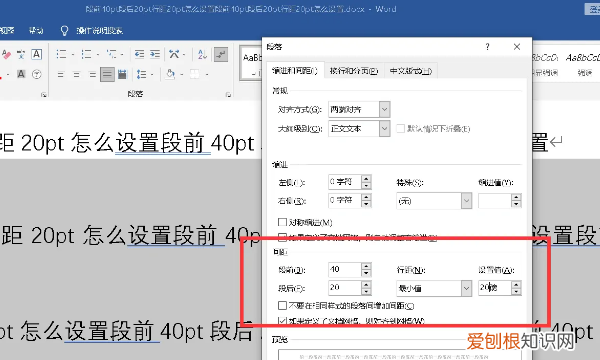
Task: Switch to the Chinese Typography tab
Action: [x=411, y=71]
